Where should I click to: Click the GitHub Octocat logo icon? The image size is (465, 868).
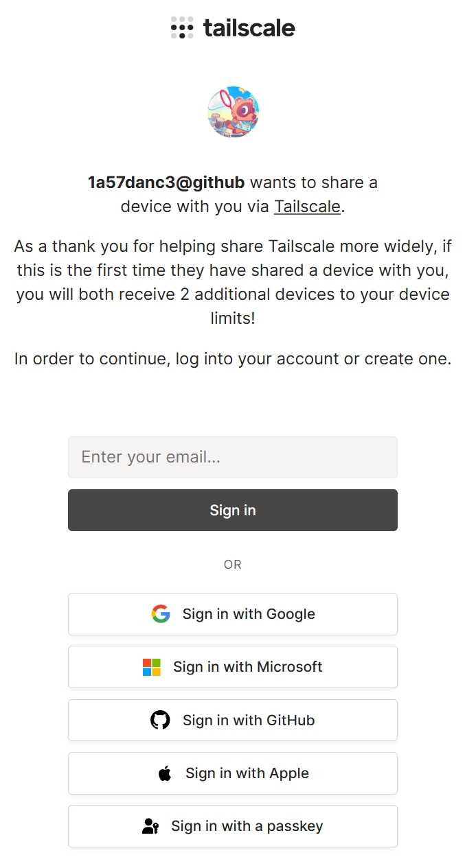click(x=160, y=720)
